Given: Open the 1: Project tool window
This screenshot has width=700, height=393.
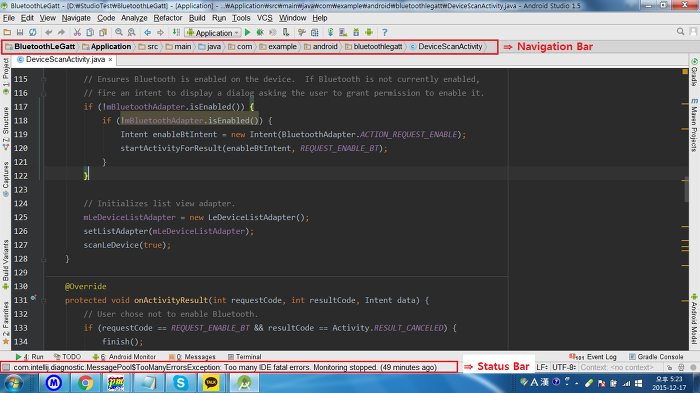Looking at the screenshot, I should tap(5, 76).
